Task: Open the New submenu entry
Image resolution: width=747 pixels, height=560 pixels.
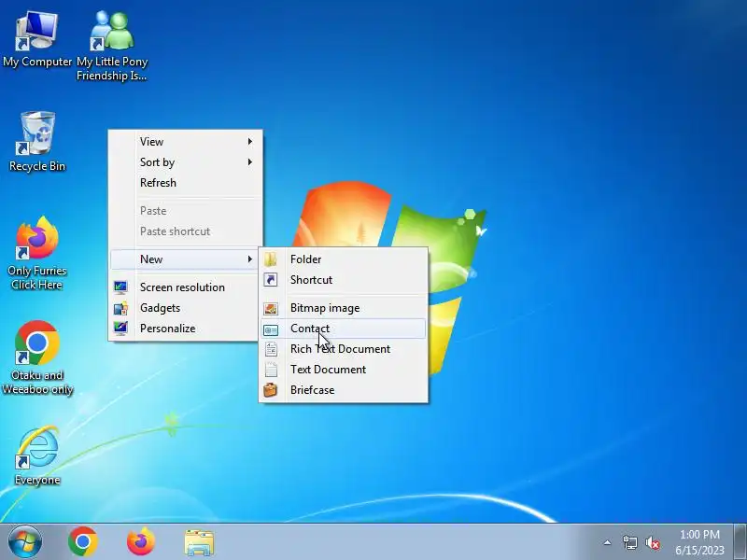Action: 186,259
